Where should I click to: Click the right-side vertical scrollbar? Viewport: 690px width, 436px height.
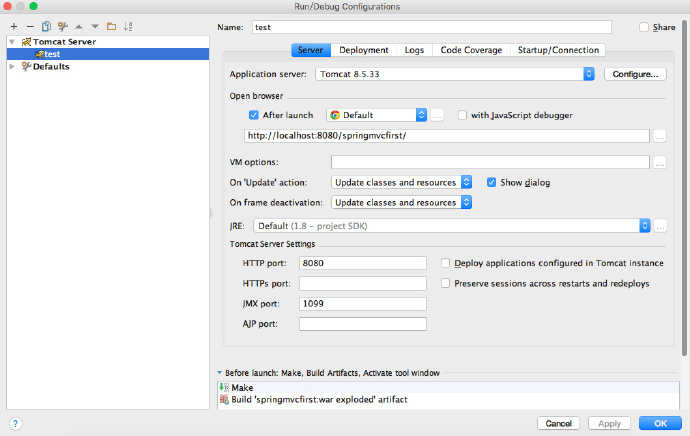[x=684, y=187]
